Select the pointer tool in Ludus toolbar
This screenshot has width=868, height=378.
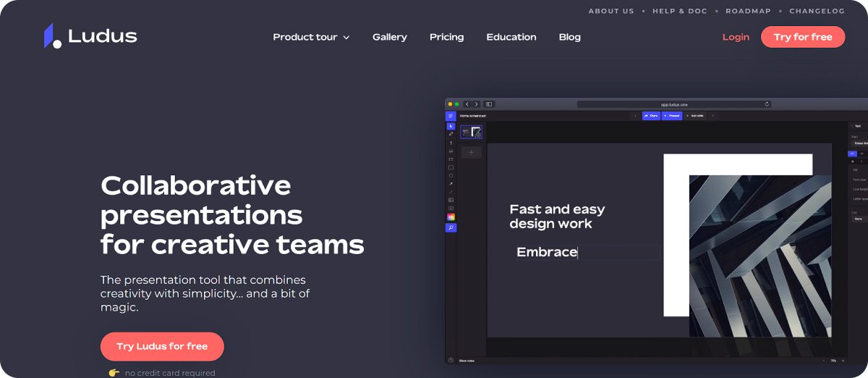tap(451, 126)
